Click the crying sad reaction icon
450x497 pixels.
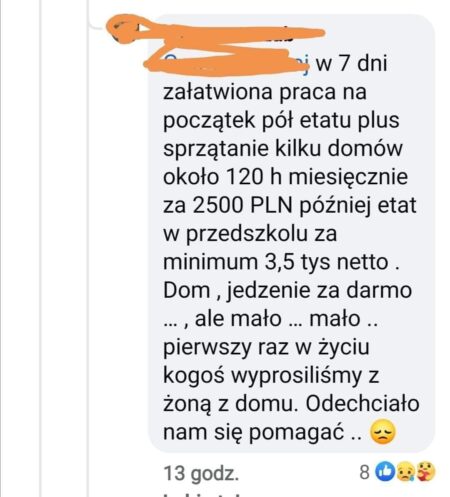(405, 472)
